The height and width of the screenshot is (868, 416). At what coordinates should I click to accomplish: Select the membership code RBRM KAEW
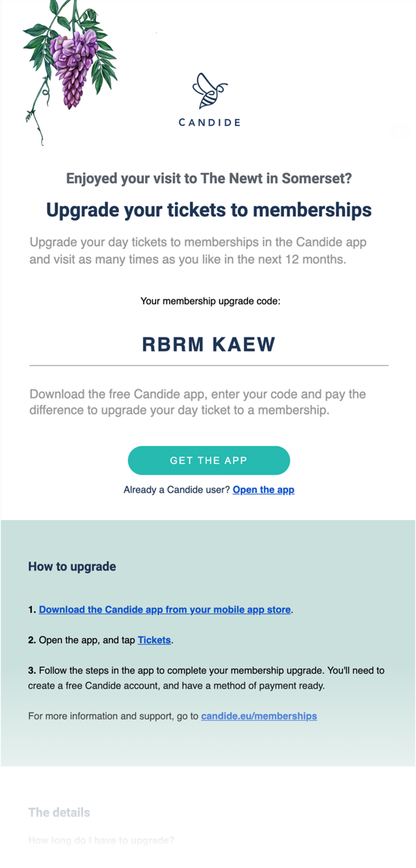208,344
